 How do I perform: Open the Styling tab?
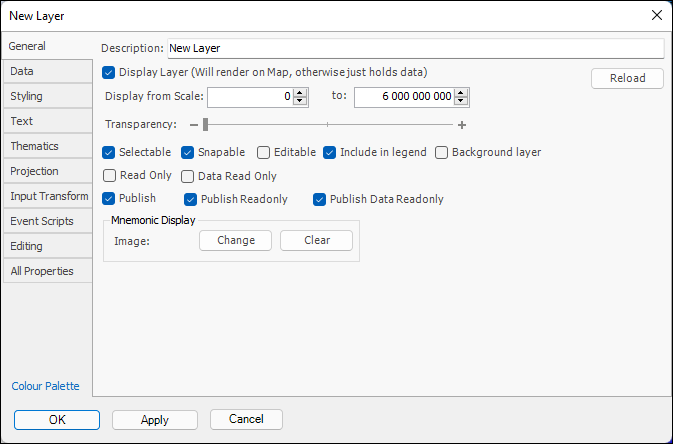point(27,96)
